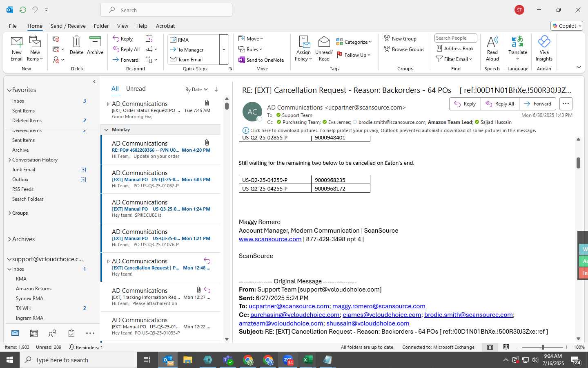Viewport: 588px width, 368px height.
Task: Select the To Manager quick step
Action: [x=194, y=49]
